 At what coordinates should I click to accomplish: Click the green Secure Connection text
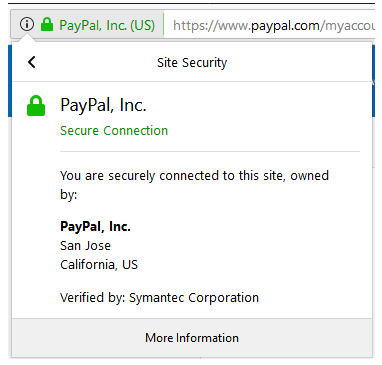114,130
